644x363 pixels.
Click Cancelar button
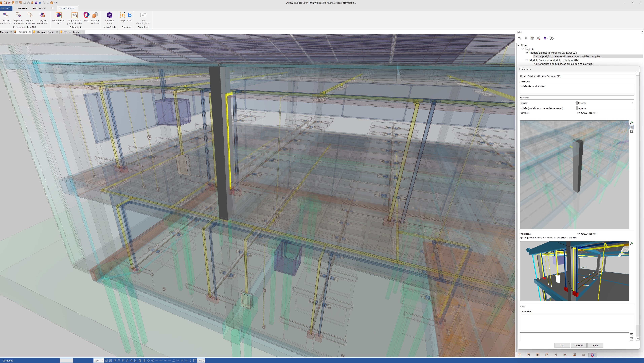(579, 345)
